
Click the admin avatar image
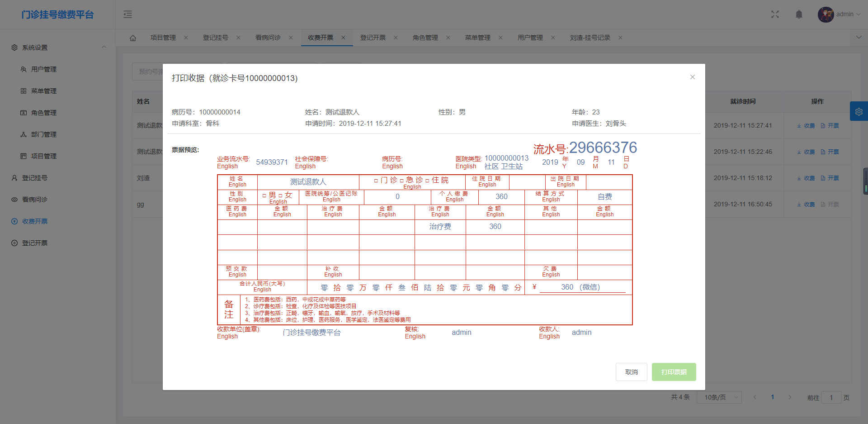(x=826, y=14)
